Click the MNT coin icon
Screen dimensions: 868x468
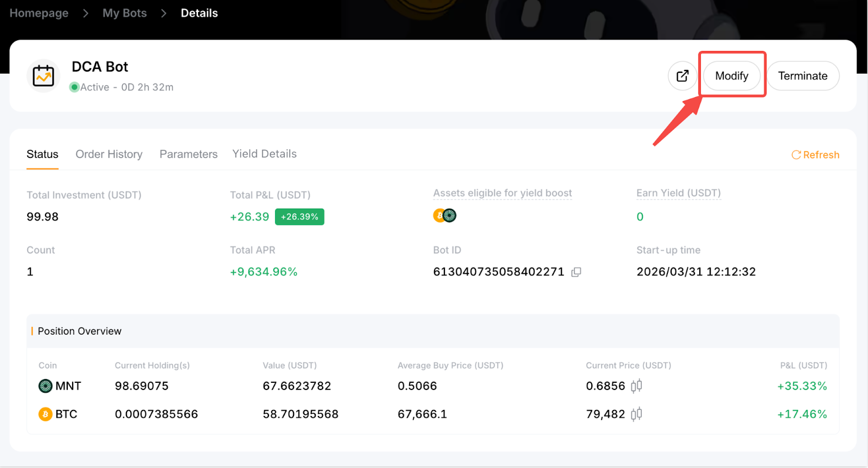point(46,386)
